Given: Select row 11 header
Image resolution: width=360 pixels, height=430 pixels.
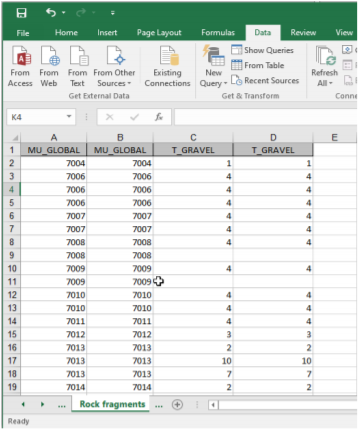Looking at the screenshot, I should [12, 282].
